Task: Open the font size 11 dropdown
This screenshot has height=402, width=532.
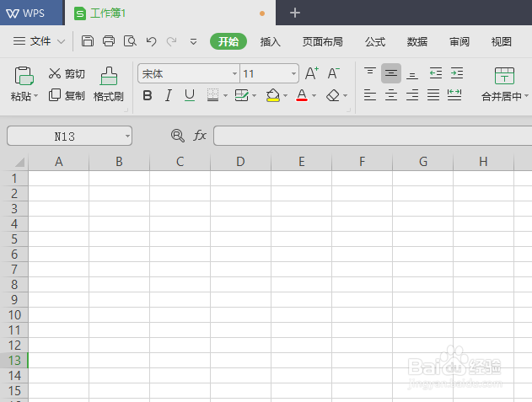Action: point(293,73)
